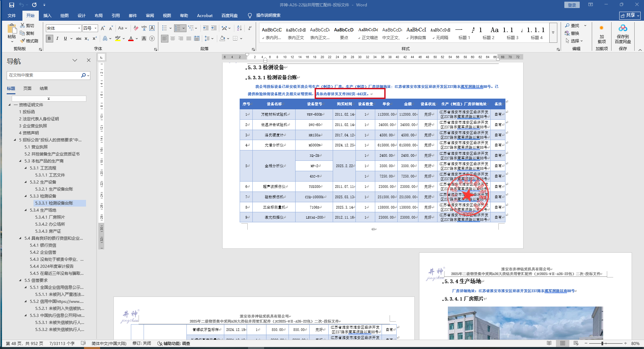The width and height of the screenshot is (644, 349).
Task: Toggle Underline formatting
Action: (65, 39)
